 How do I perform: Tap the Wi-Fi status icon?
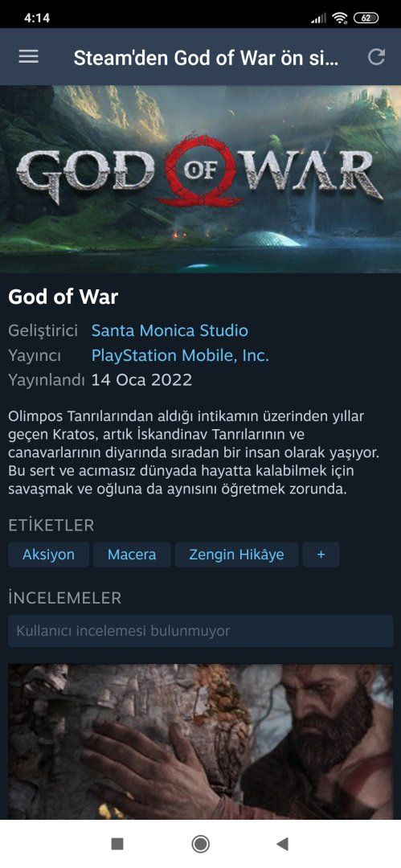tap(339, 18)
